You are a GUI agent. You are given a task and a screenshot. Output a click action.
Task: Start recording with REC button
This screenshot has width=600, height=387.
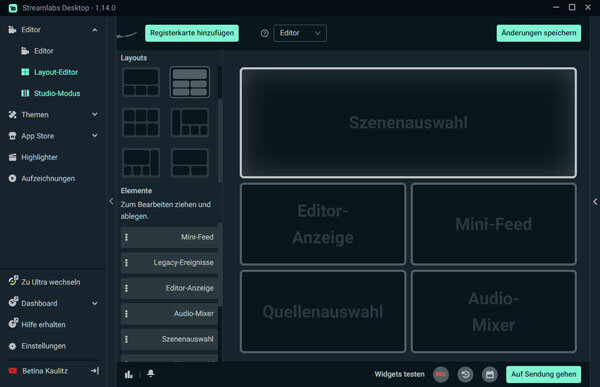point(441,374)
